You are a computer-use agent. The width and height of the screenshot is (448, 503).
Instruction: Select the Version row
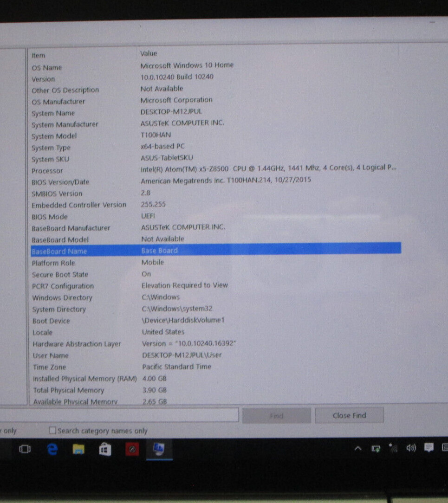pos(215,78)
